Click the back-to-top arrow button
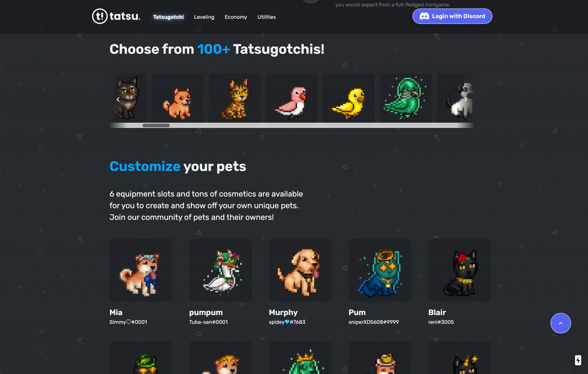The height and width of the screenshot is (374, 588). [560, 323]
